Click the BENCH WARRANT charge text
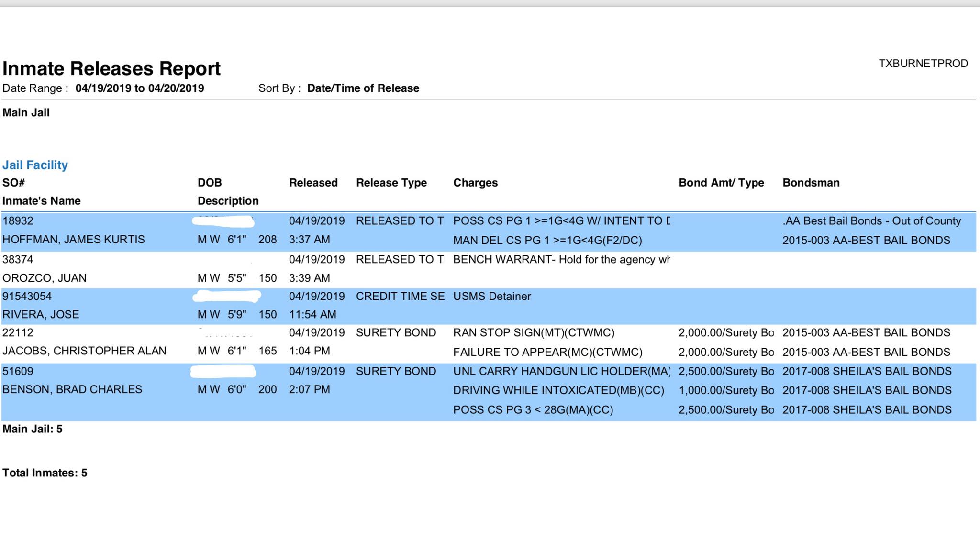This screenshot has height=551, width=980. pos(561,259)
